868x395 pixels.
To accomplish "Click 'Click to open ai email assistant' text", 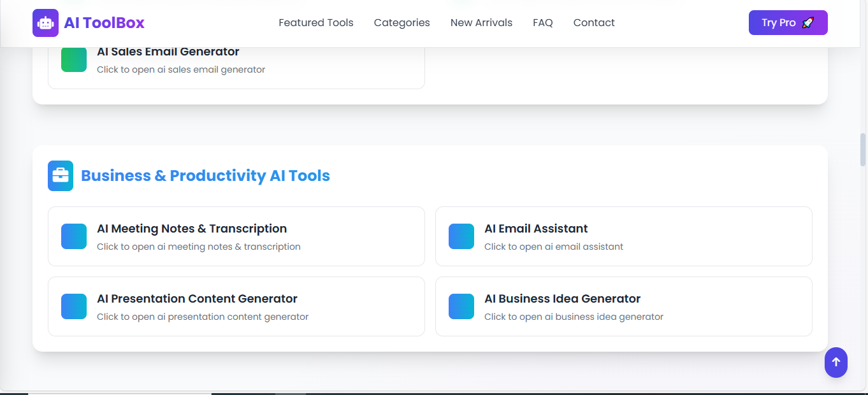I will point(554,247).
